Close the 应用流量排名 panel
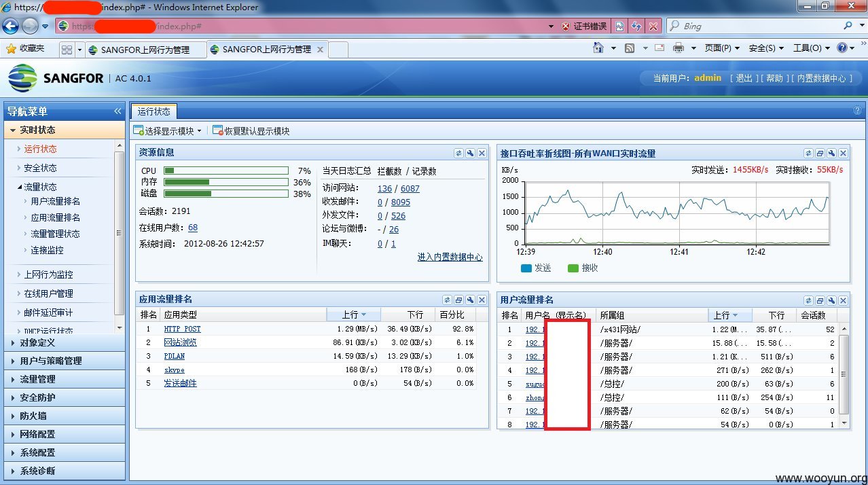Viewport: 868px width, 485px height. pos(482,300)
